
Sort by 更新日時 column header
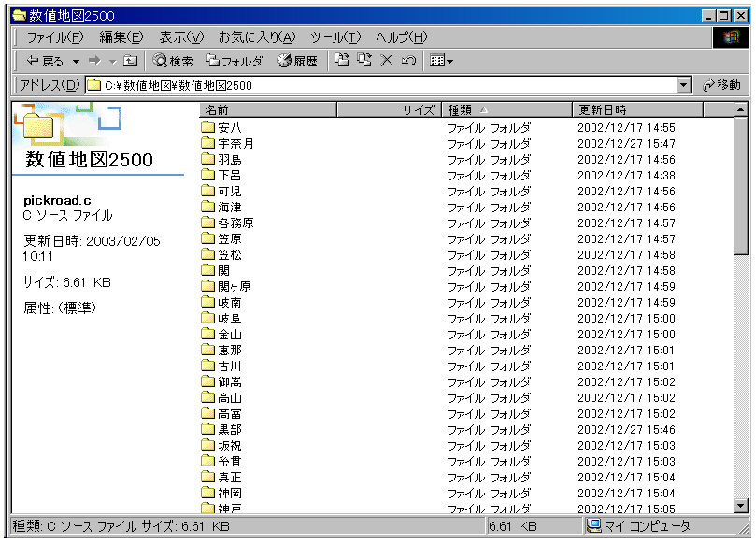coord(637,110)
